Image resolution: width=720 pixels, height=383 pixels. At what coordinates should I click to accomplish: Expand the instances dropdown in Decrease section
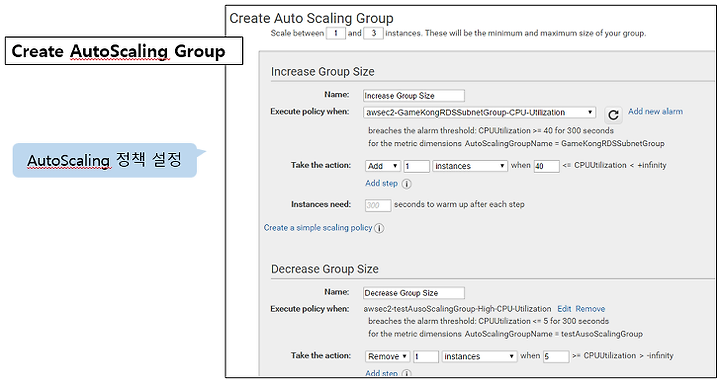tap(479, 356)
